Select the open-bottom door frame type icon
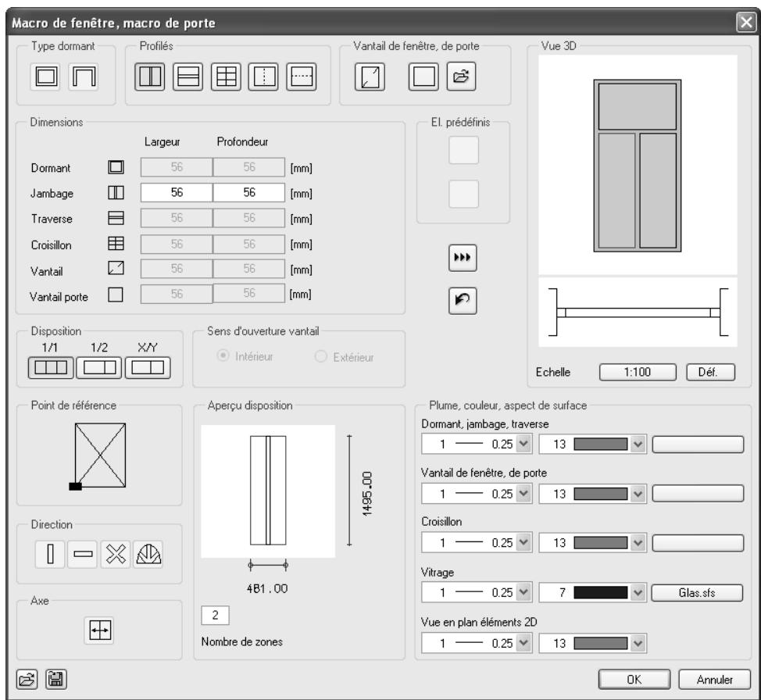The height and width of the screenshot is (700, 761). 84,77
